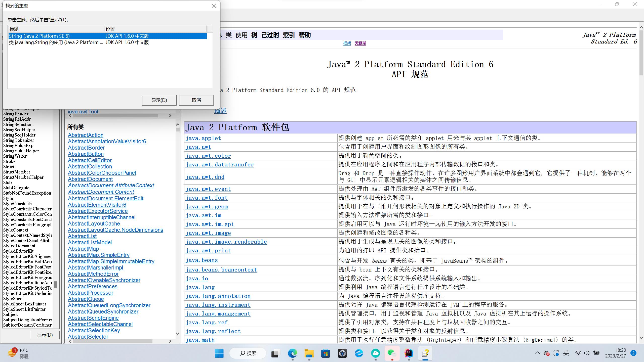Screen dimensions: 644x362
Task: Open the java.applet package link
Action: click(203, 138)
